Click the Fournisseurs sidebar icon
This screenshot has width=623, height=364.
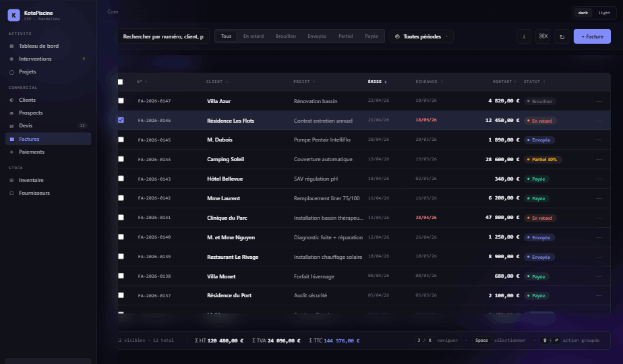(x=11, y=193)
